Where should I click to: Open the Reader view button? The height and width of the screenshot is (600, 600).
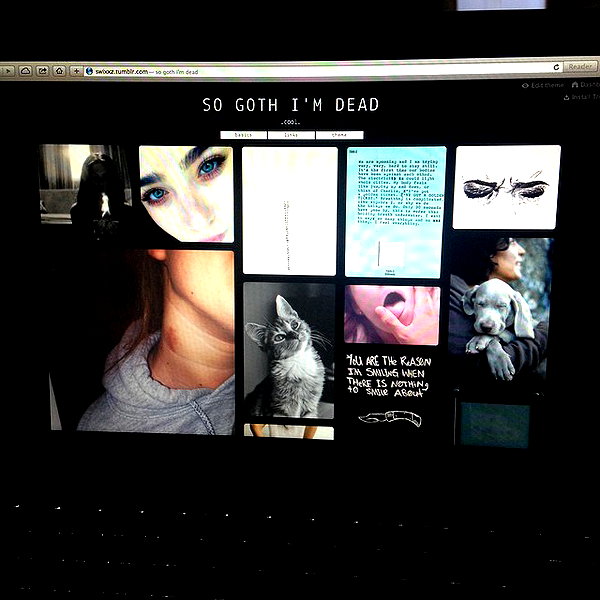(580, 67)
